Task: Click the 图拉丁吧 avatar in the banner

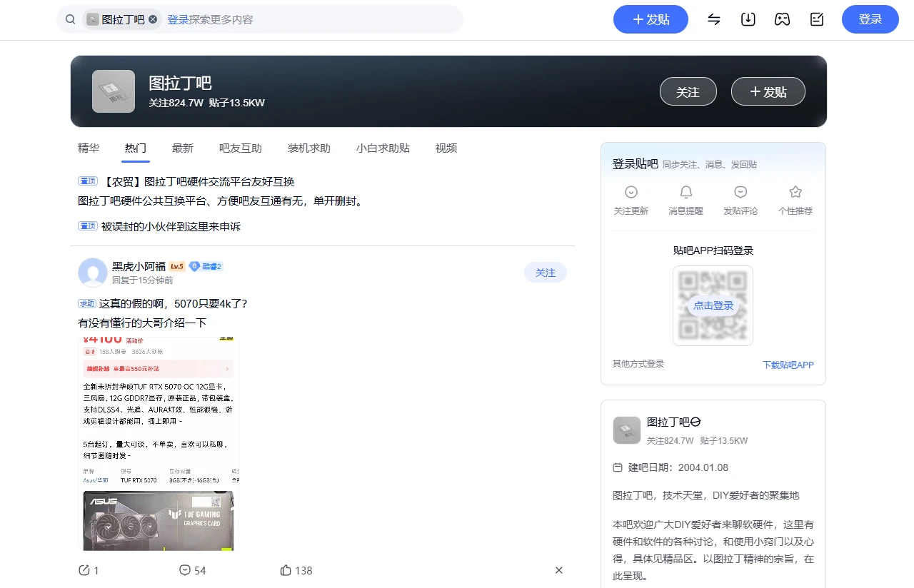Action: 114,91
